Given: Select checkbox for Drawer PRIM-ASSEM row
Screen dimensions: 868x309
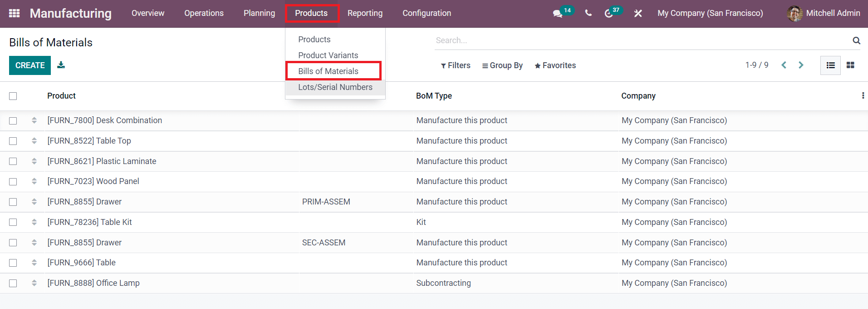Looking at the screenshot, I should pyautogui.click(x=13, y=202).
